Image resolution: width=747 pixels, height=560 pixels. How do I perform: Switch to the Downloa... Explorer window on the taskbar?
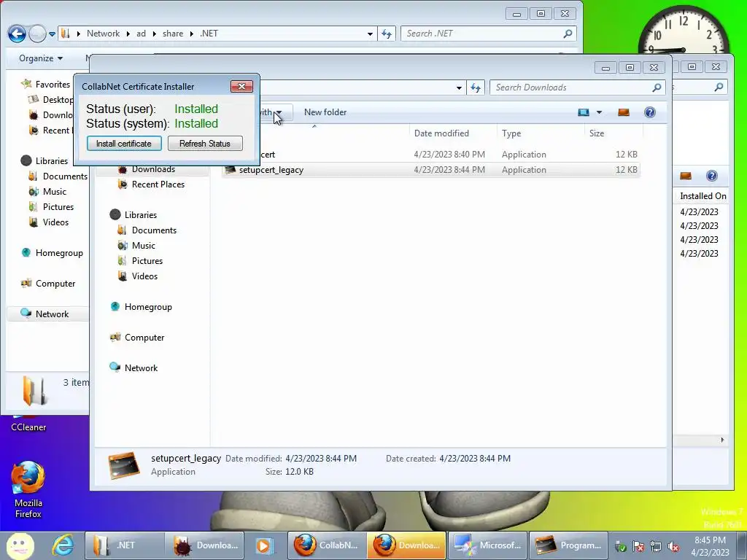pyautogui.click(x=205, y=545)
